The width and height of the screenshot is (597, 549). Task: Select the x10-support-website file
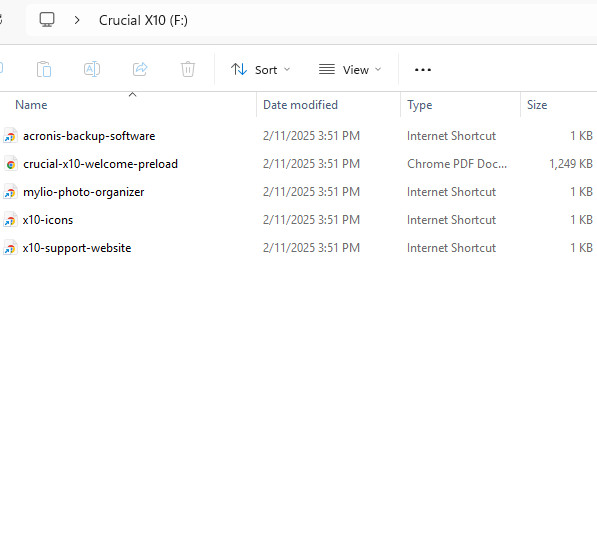(x=77, y=248)
